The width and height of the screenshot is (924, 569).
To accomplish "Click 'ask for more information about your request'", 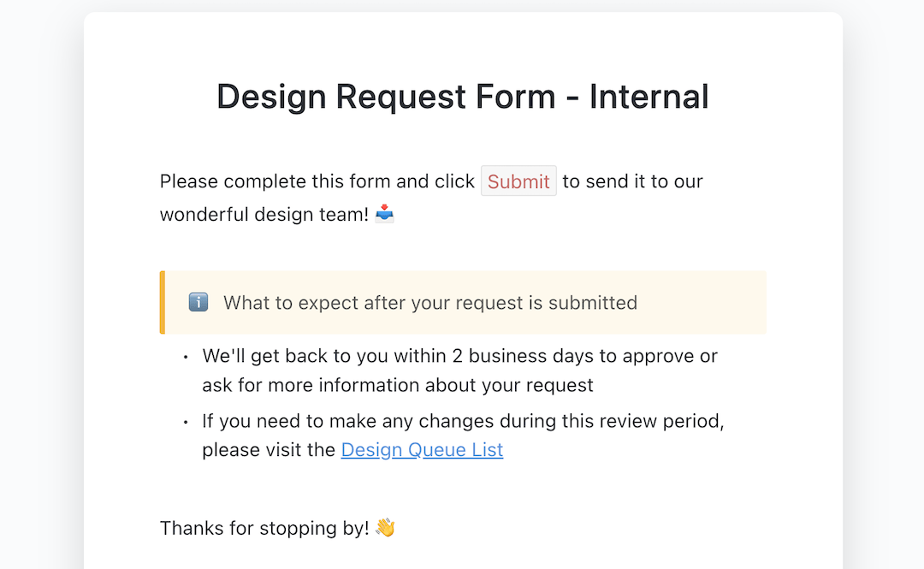I will click(x=397, y=385).
